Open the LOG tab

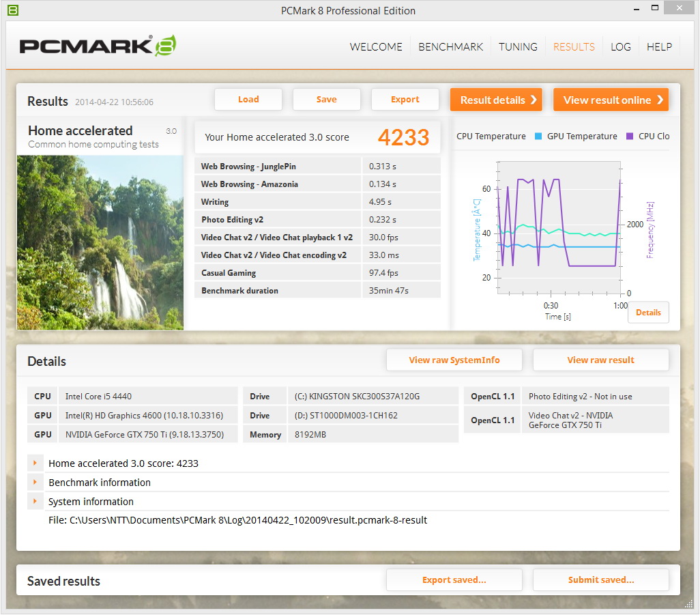tap(621, 47)
